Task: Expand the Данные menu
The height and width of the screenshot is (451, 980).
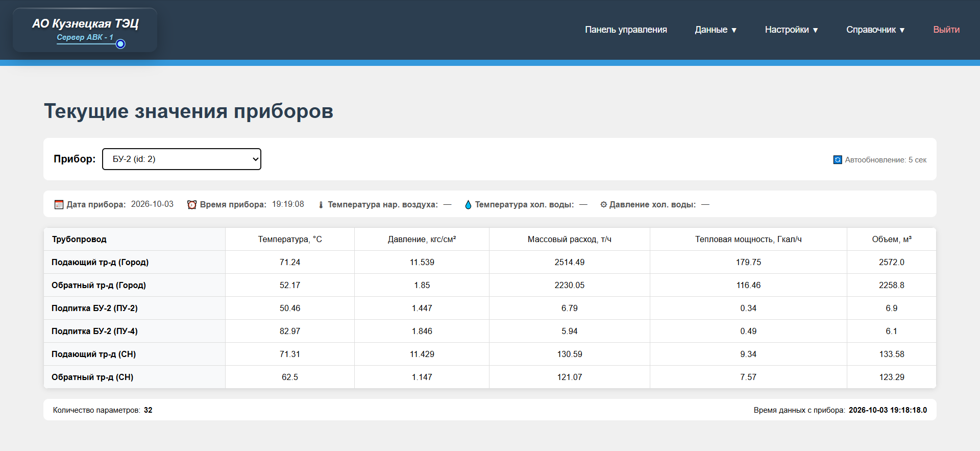Action: click(x=716, y=30)
